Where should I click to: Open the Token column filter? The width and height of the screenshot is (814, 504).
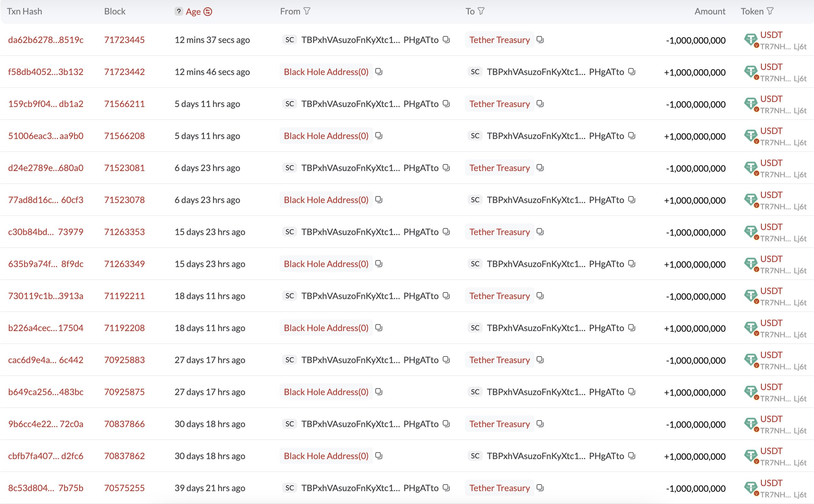tap(770, 11)
